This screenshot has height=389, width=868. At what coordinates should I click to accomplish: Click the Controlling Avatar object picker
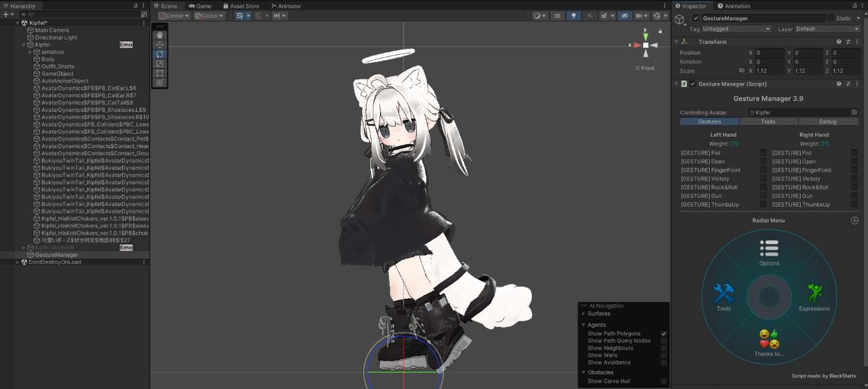(854, 113)
